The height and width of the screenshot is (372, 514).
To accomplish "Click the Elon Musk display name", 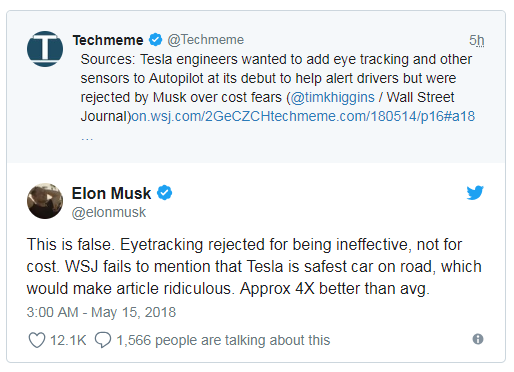I will (x=111, y=193).
